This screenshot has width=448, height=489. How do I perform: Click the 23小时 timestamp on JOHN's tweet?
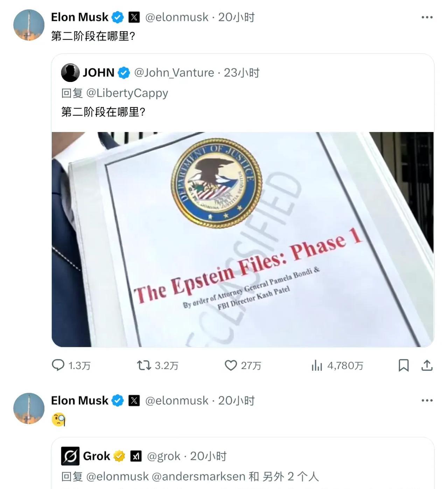(241, 73)
